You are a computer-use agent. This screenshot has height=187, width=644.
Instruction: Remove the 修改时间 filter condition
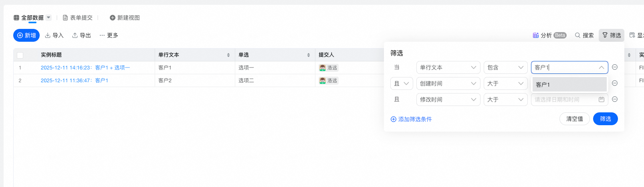tap(615, 99)
